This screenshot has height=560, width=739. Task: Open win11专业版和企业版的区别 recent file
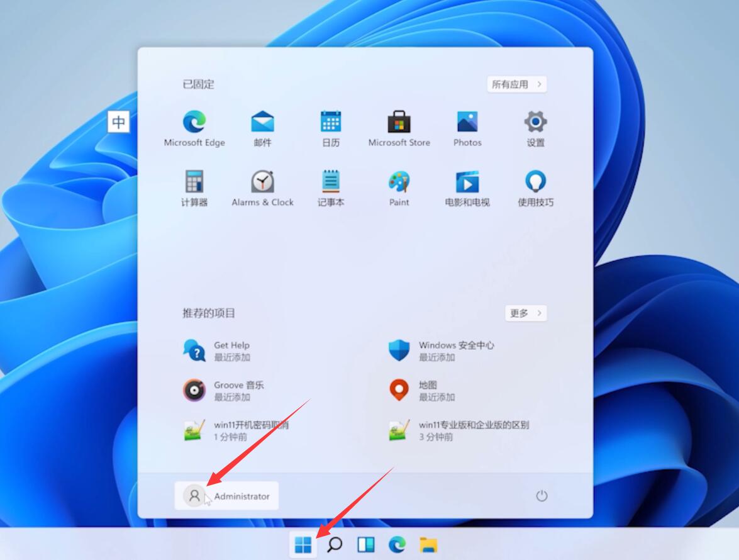coord(458,430)
